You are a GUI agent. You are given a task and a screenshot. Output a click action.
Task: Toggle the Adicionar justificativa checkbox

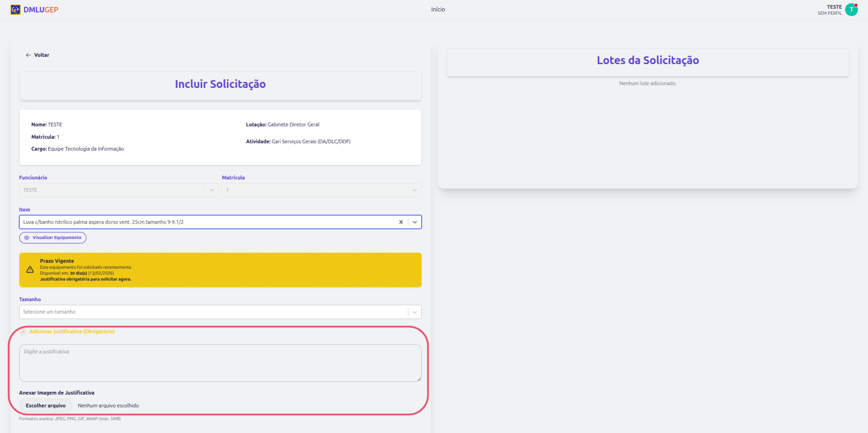pos(23,332)
